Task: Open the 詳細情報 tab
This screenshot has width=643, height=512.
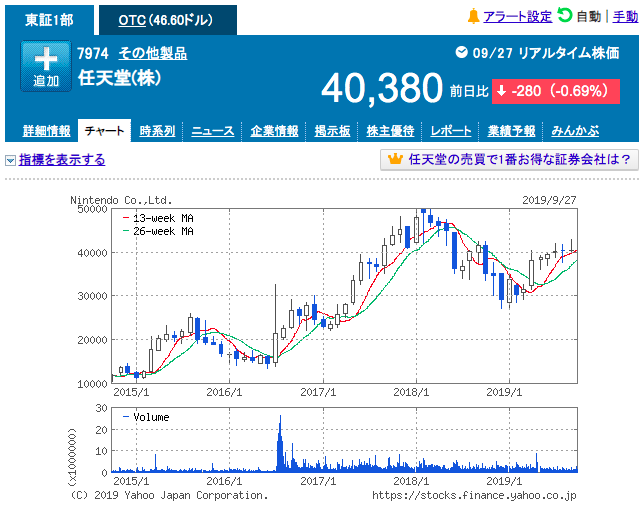Action: 46,131
